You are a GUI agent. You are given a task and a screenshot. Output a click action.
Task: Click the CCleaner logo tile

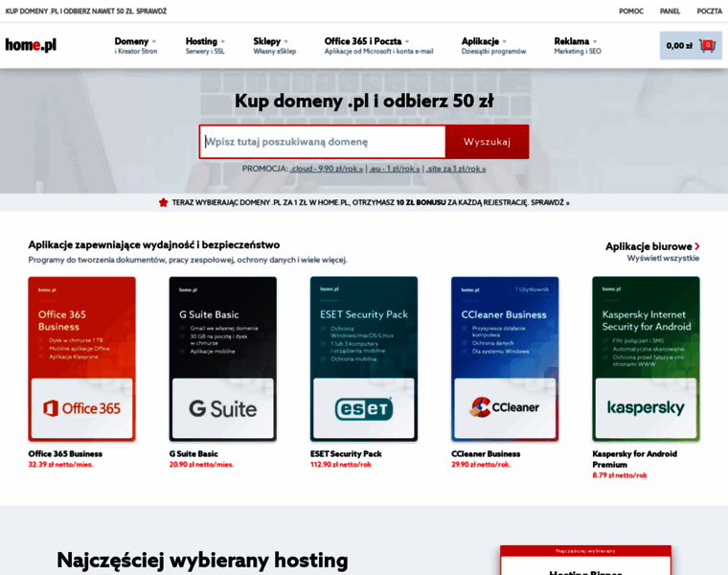(505, 408)
